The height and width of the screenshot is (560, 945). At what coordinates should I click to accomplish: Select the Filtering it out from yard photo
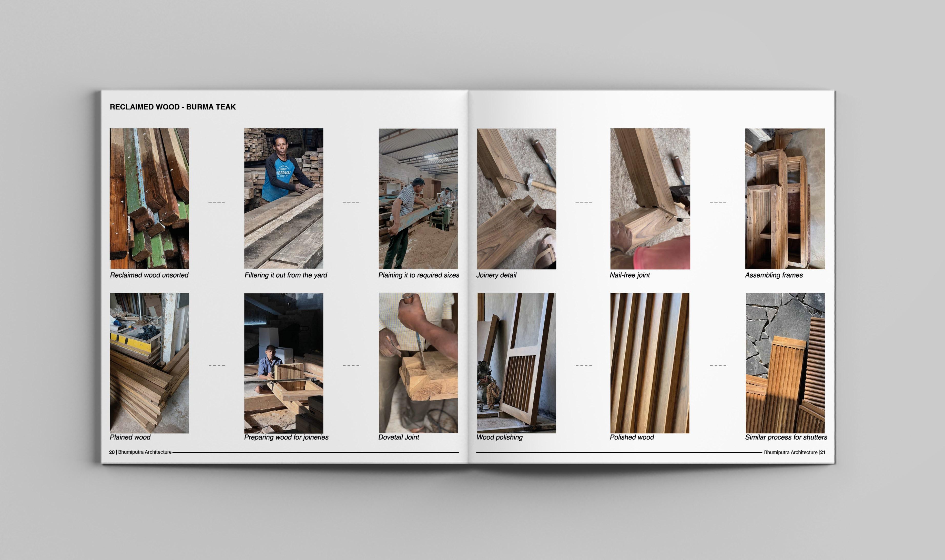coord(283,198)
